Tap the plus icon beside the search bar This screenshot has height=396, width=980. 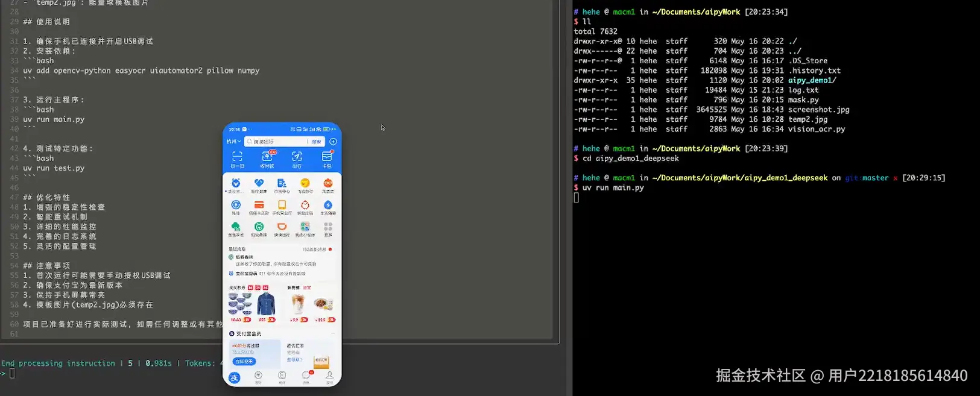coord(334,142)
